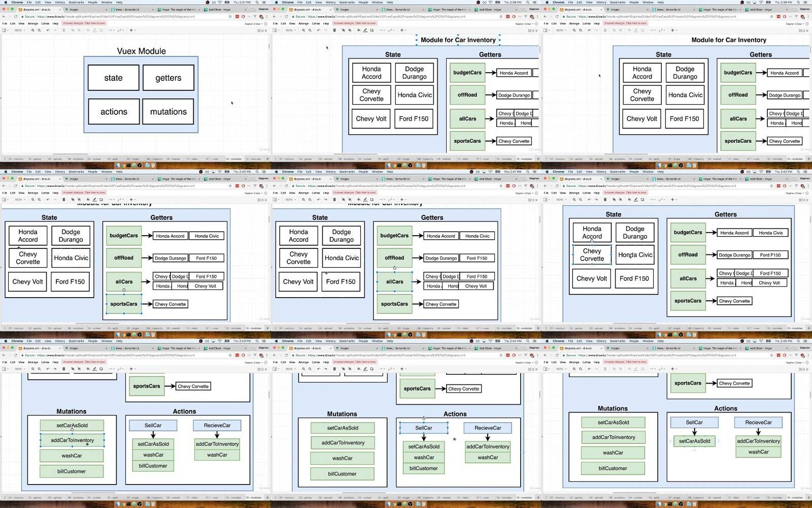Select the actions box in Vuex Module diagram

[114, 112]
